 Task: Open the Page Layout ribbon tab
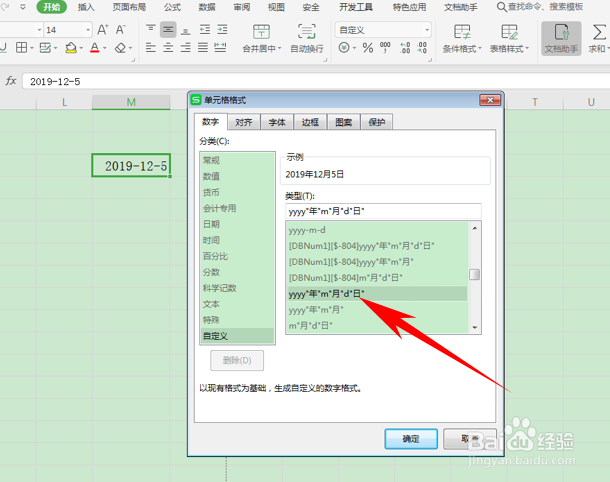coord(129,7)
